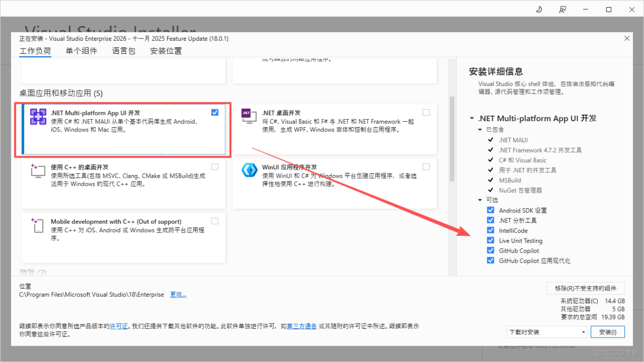Open feedback via the title bar chat icon
The width and height of the screenshot is (644, 362).
coord(562,9)
